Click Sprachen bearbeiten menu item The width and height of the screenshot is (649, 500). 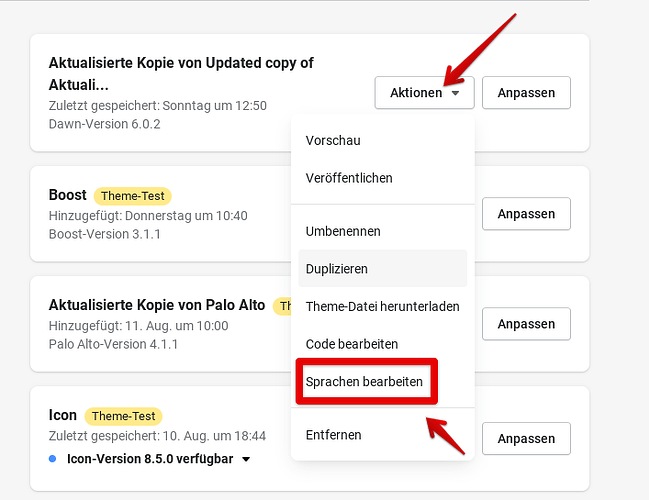point(364,382)
